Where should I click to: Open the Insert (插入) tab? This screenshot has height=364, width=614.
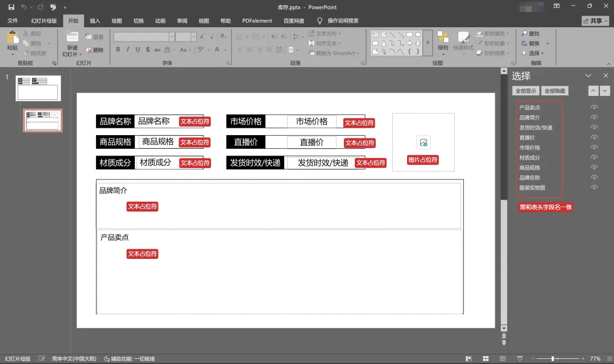click(95, 20)
